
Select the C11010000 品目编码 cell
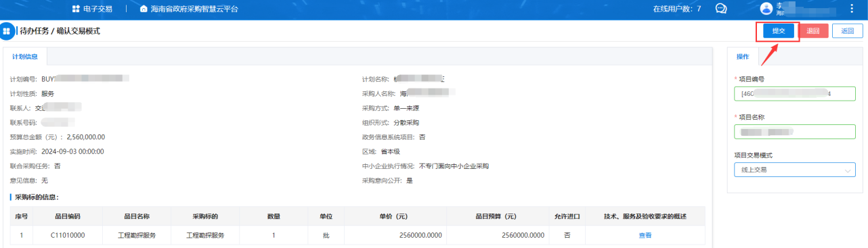[x=68, y=235]
